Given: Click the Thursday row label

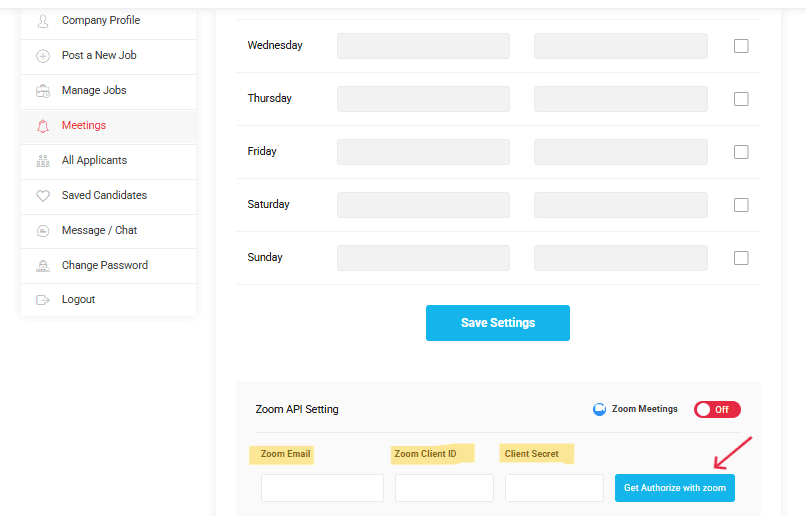Looking at the screenshot, I should [x=269, y=98].
